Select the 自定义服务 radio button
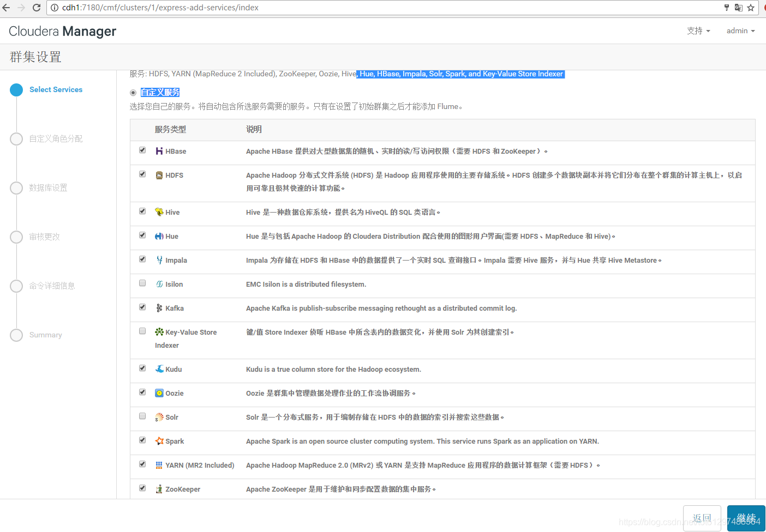The image size is (766, 532). click(133, 93)
